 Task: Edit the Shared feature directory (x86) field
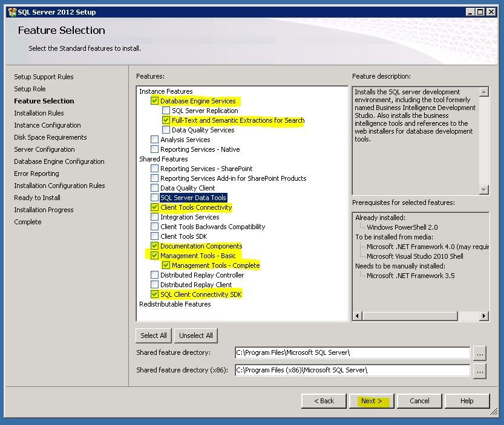point(352,370)
